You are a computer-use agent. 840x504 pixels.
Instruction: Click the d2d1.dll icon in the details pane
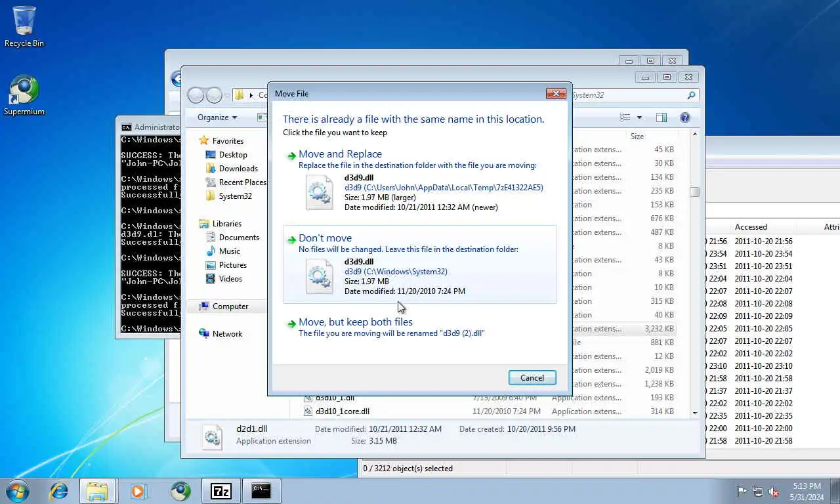click(x=212, y=436)
